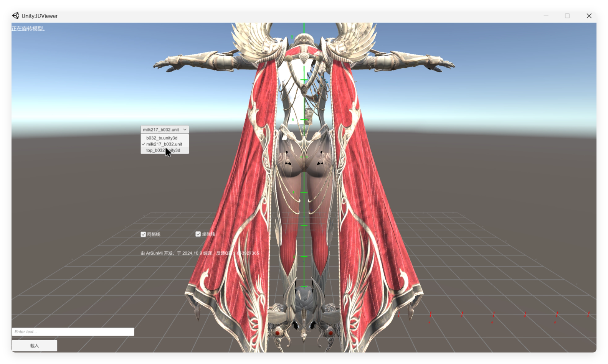Click the 网格线 checkbox label text
Image resolution: width=608 pixels, height=364 pixels.
pos(154,234)
